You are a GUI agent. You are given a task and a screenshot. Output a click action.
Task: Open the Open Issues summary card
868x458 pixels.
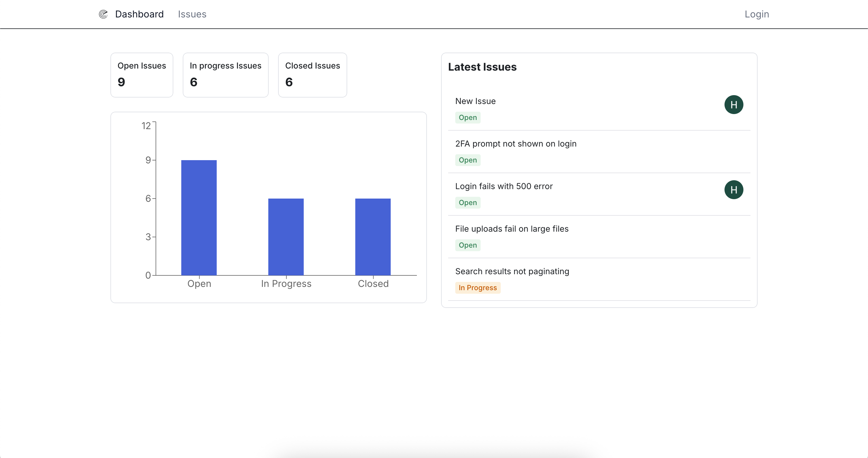coord(141,75)
